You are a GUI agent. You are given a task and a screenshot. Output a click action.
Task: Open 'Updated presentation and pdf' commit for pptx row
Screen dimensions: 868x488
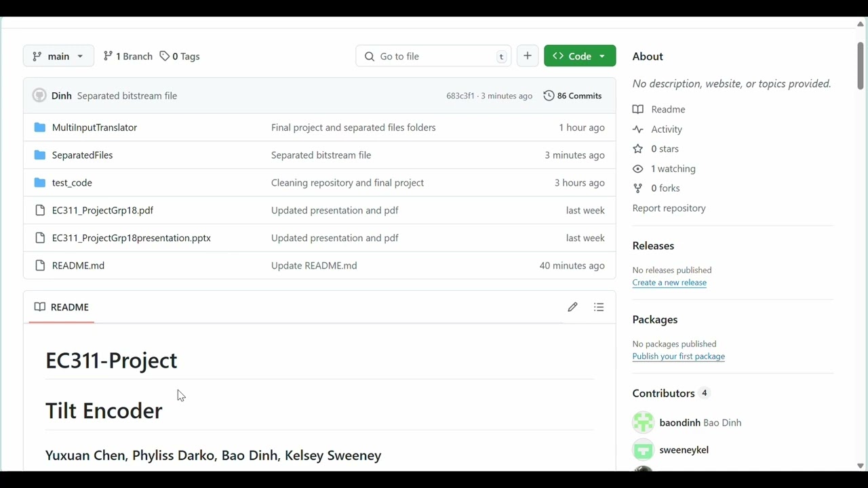point(335,238)
